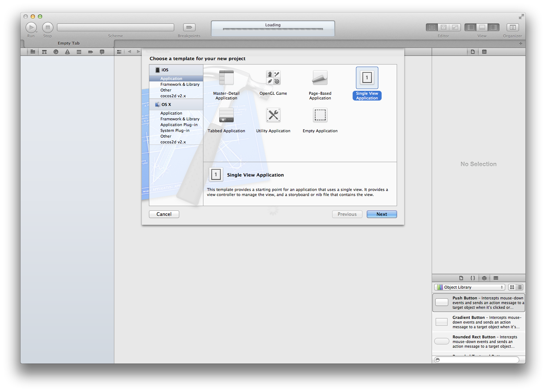The height and width of the screenshot is (392, 546).
Task: Toggle the utilities pane view button
Action: (x=494, y=27)
